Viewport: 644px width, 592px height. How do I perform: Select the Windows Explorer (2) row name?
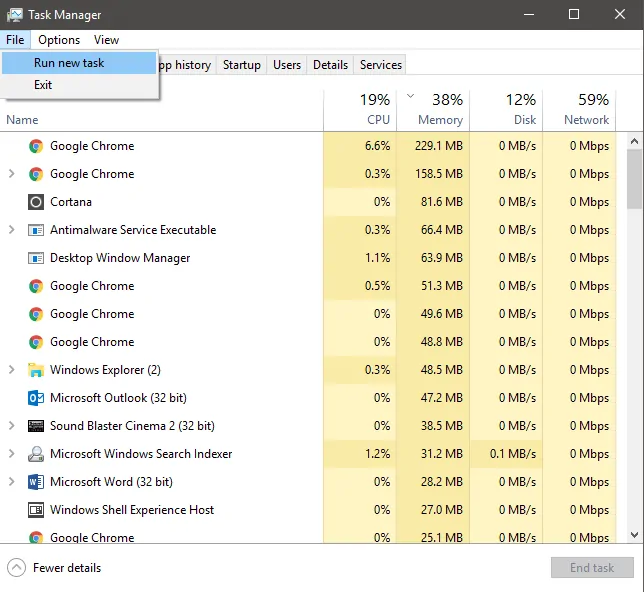[105, 370]
